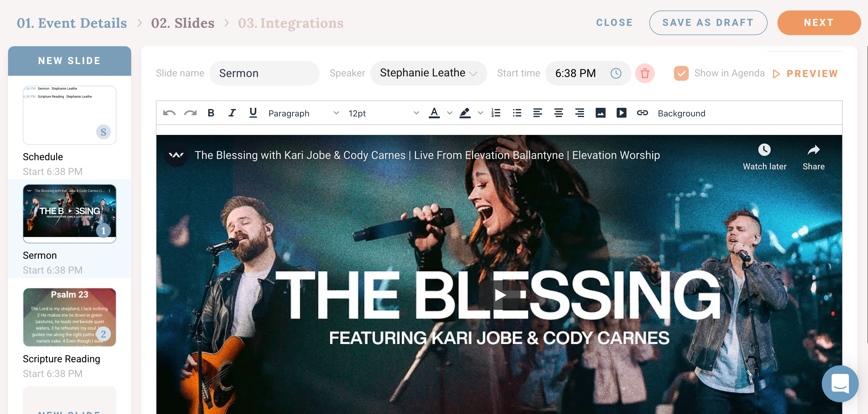
Task: Open the text color picker arrow
Action: tap(449, 113)
